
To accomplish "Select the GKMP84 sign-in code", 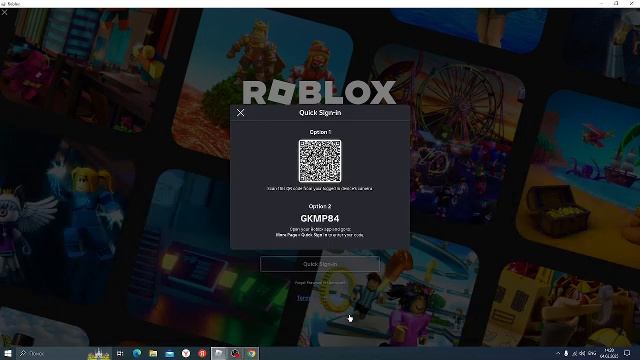I will pyautogui.click(x=320, y=218).
